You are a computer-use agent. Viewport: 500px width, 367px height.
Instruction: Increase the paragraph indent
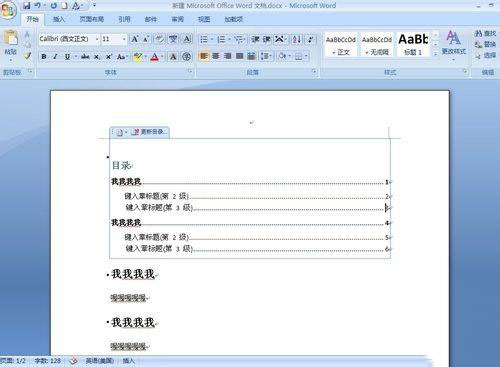266,40
